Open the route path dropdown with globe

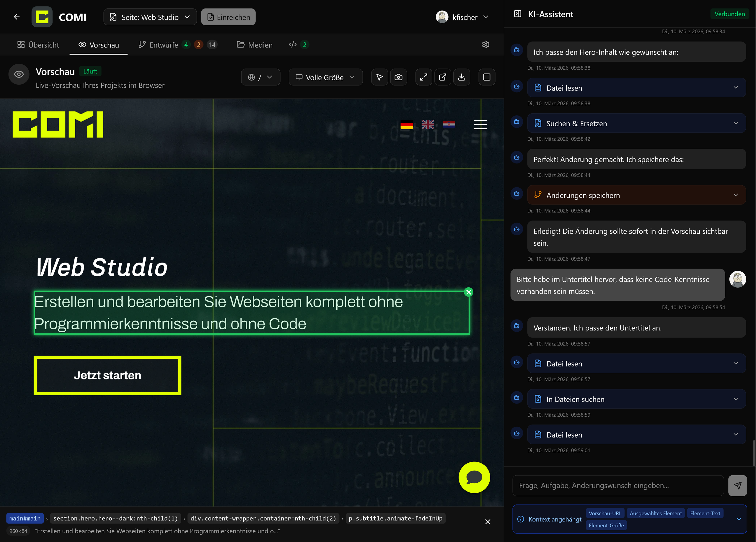pos(261,77)
